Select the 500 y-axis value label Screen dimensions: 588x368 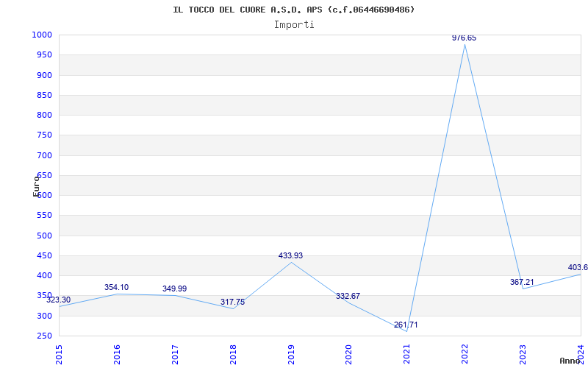[x=44, y=236]
